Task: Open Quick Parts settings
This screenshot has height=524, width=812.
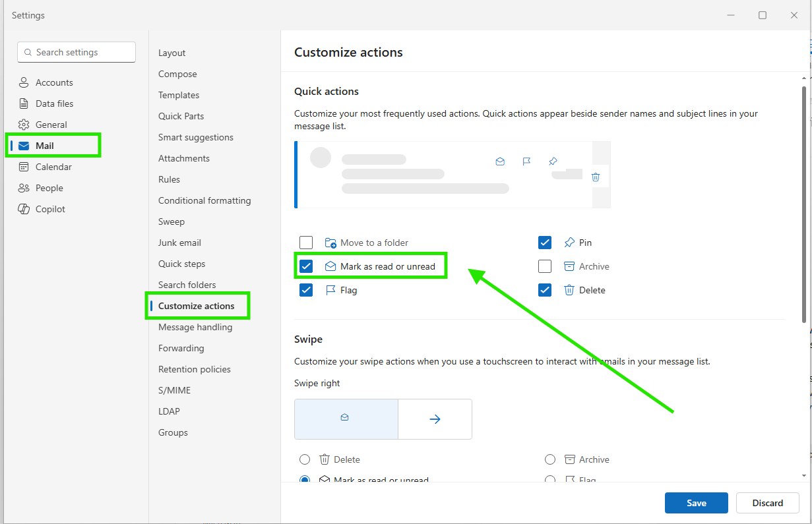Action: pyautogui.click(x=181, y=116)
